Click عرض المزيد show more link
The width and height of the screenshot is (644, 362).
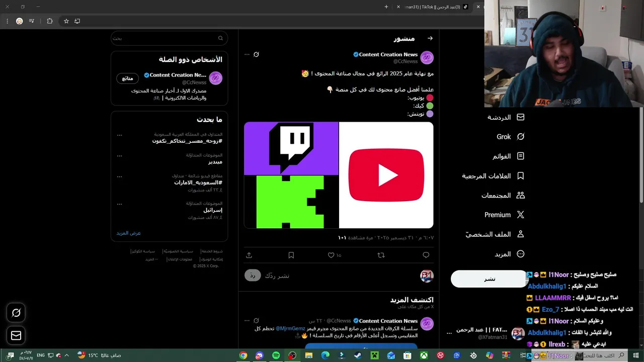pos(129,233)
